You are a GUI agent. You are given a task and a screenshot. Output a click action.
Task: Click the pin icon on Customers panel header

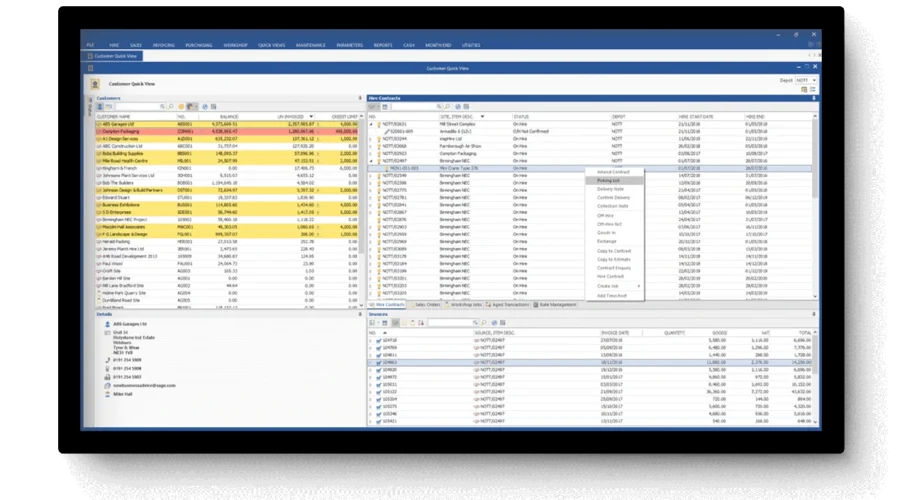tap(360, 98)
